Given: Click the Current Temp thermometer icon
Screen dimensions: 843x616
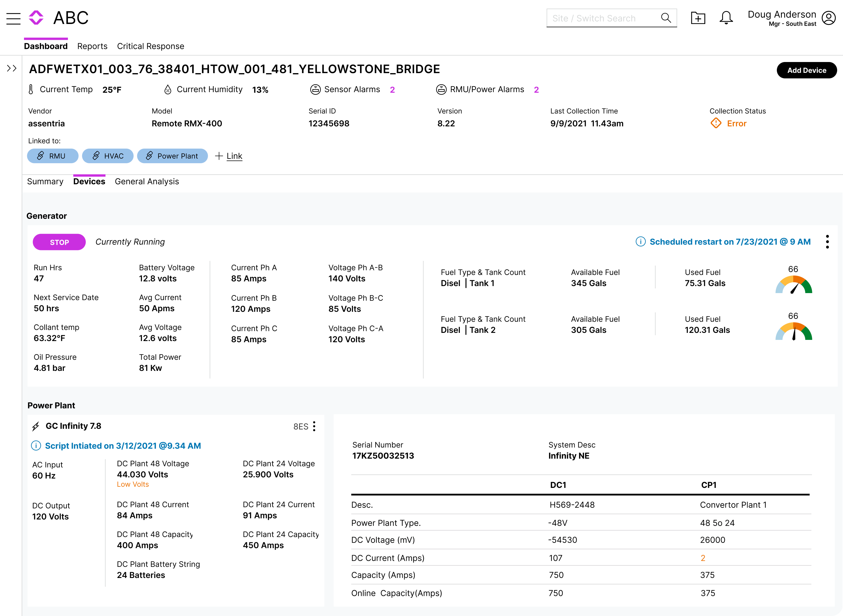Looking at the screenshot, I should coord(31,90).
